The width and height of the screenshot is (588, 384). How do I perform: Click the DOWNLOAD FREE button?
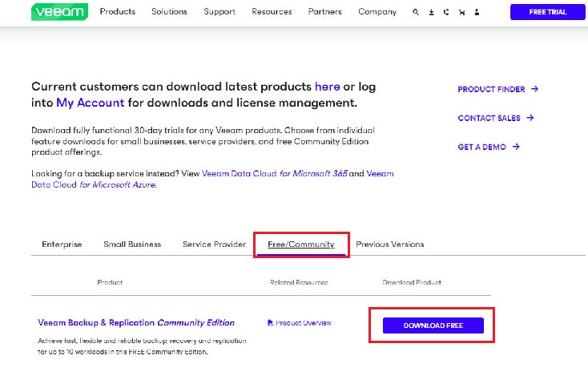pyautogui.click(x=433, y=325)
